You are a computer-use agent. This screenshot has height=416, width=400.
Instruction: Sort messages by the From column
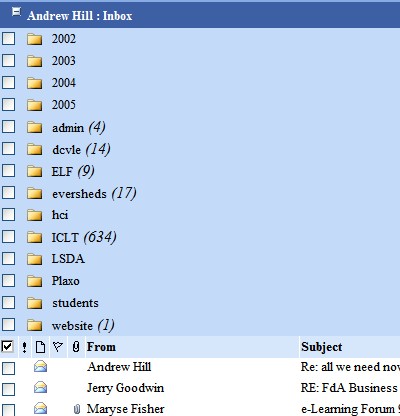(x=101, y=347)
